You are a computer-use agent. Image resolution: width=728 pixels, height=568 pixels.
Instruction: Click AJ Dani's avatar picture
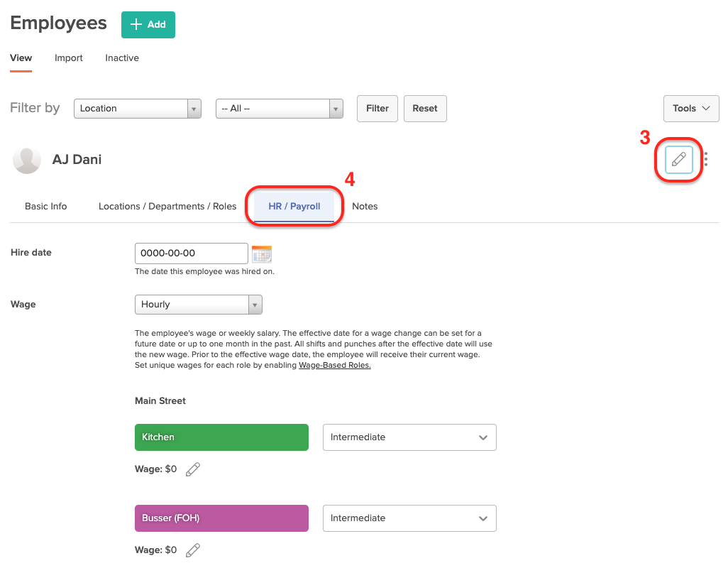pyautogui.click(x=27, y=160)
